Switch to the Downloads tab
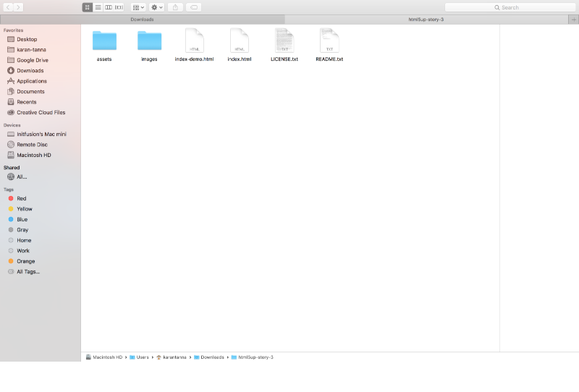Image resolution: width=579 pixels, height=392 pixels. pos(142,20)
